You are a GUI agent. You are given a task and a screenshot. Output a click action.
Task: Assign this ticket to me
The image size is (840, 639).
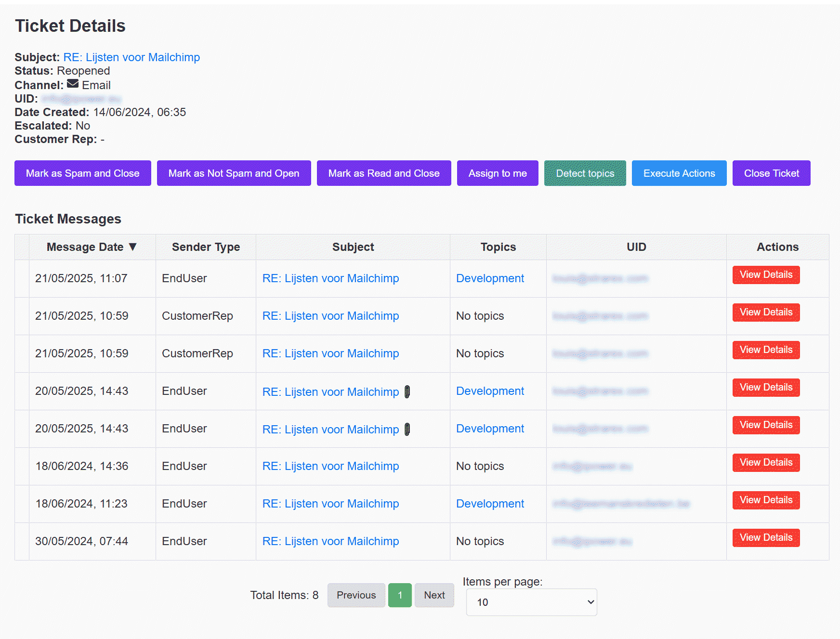click(498, 173)
